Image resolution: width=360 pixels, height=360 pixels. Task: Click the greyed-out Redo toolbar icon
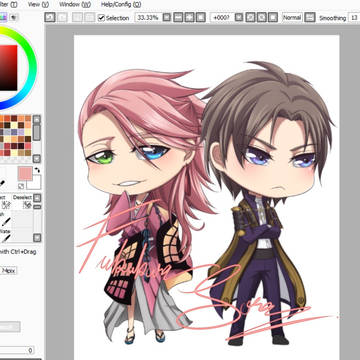coord(62,17)
